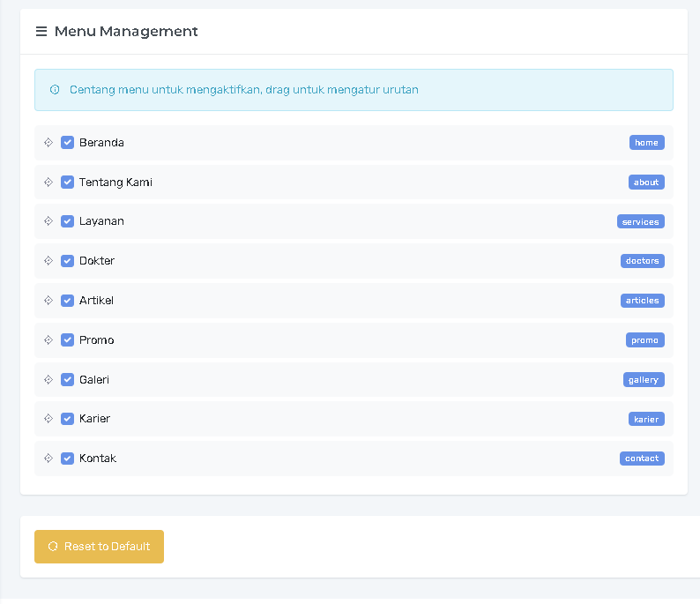700x604 pixels.
Task: Click the 'home' slug badge
Action: point(646,143)
